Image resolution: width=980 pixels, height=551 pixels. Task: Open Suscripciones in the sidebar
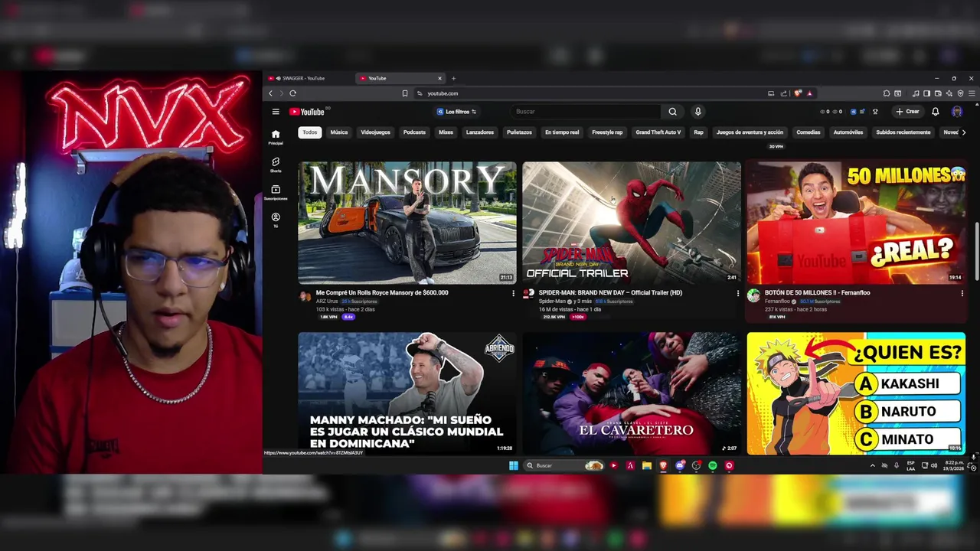(x=276, y=192)
